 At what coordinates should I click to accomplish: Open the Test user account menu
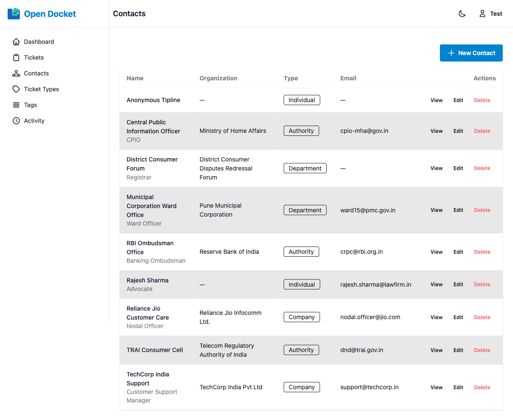tap(490, 13)
